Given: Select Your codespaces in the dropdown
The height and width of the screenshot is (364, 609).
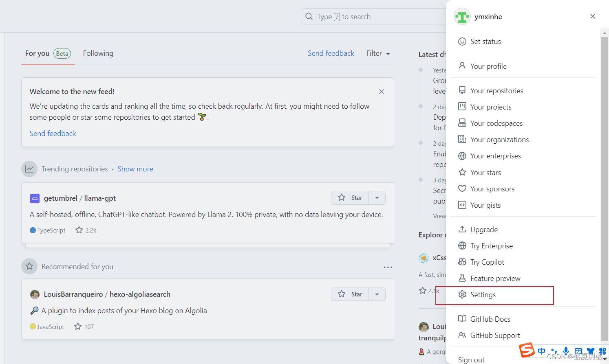Looking at the screenshot, I should (x=496, y=123).
